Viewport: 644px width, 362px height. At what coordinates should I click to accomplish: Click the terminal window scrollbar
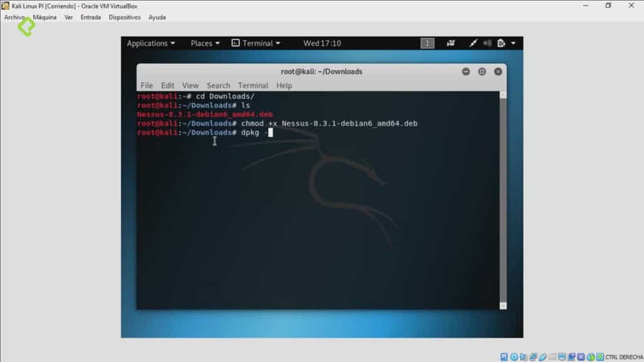coord(501,189)
